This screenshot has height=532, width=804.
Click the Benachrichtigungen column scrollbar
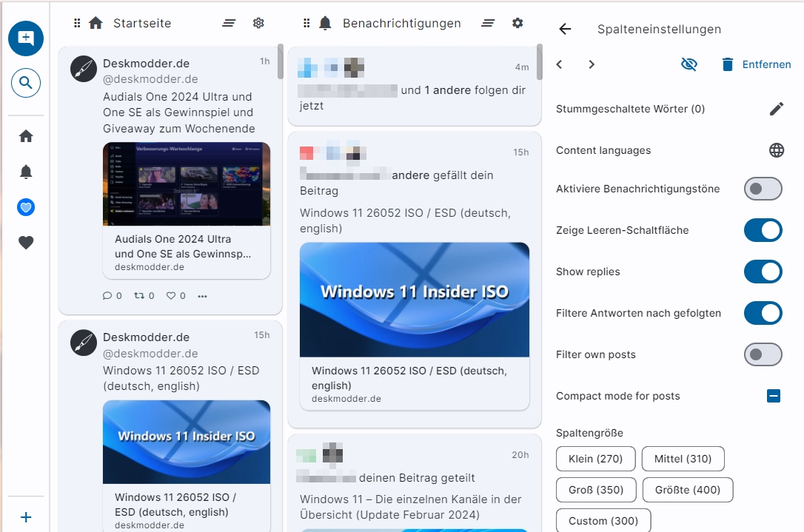point(540,61)
